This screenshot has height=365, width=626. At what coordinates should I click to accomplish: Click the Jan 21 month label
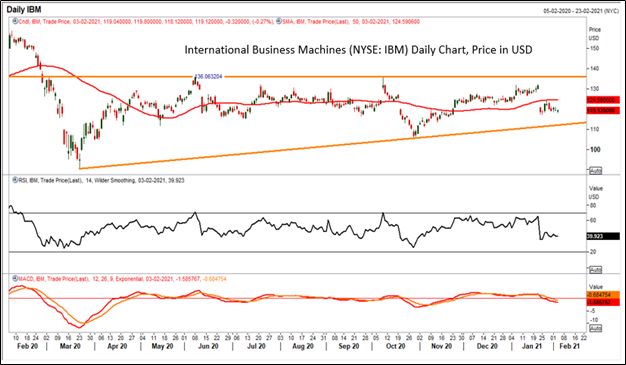pos(532,346)
